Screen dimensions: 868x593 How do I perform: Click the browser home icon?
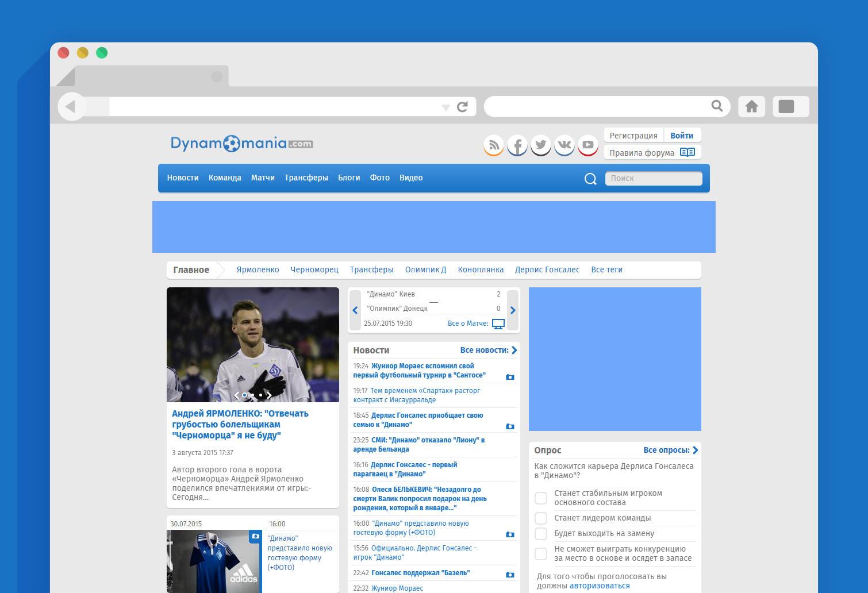pos(751,106)
